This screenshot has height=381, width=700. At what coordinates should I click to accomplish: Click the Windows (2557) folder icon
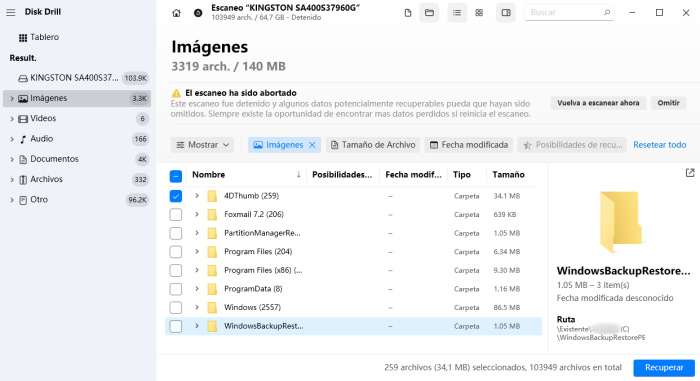click(x=212, y=308)
